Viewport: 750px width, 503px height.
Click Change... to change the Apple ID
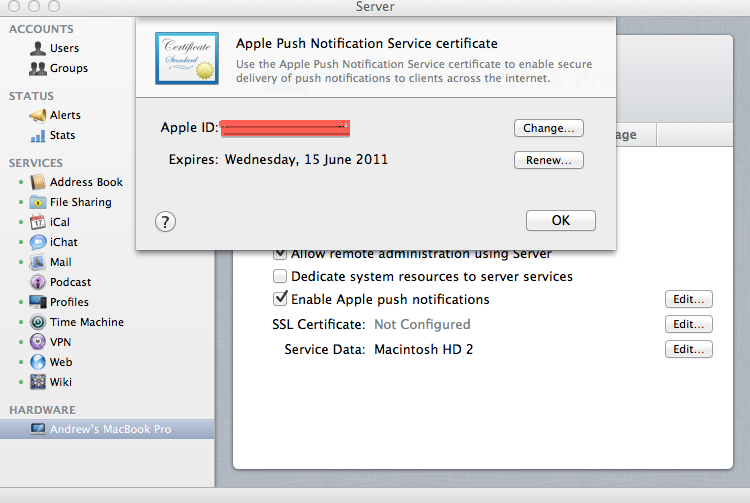tap(549, 128)
